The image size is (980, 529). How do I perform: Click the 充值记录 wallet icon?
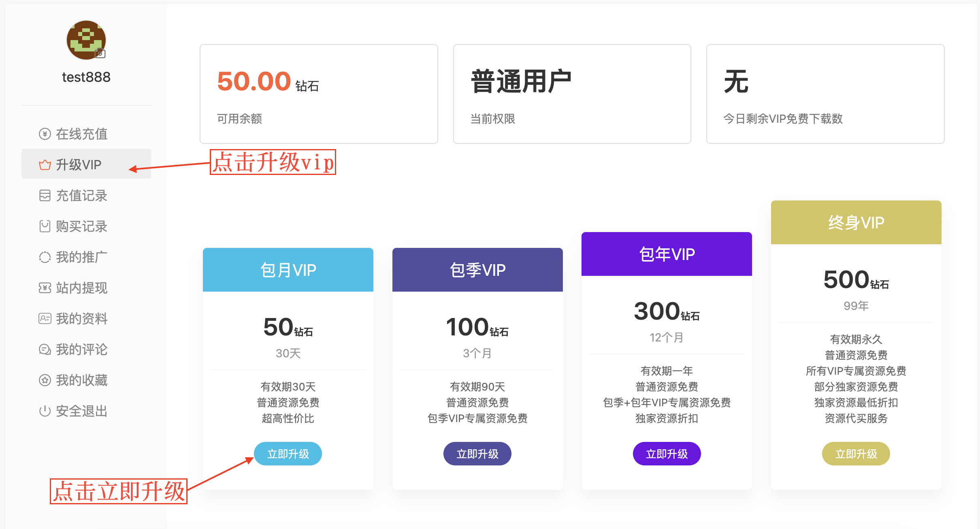coord(45,196)
